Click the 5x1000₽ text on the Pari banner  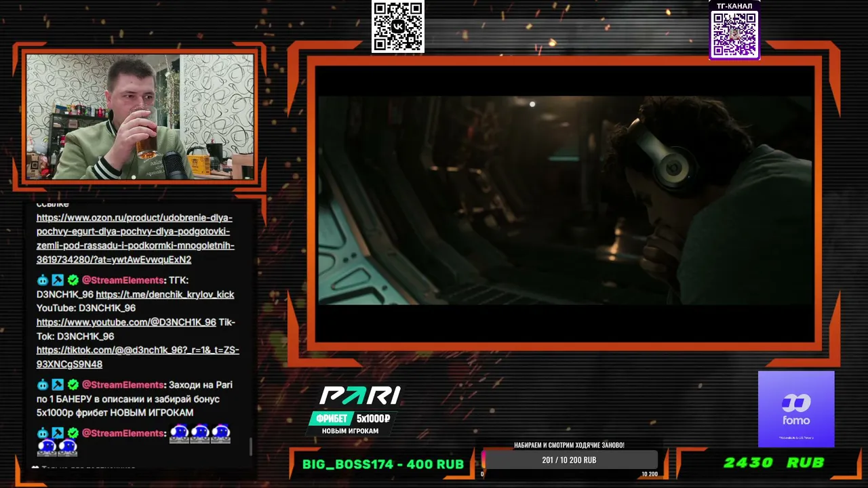tap(374, 418)
